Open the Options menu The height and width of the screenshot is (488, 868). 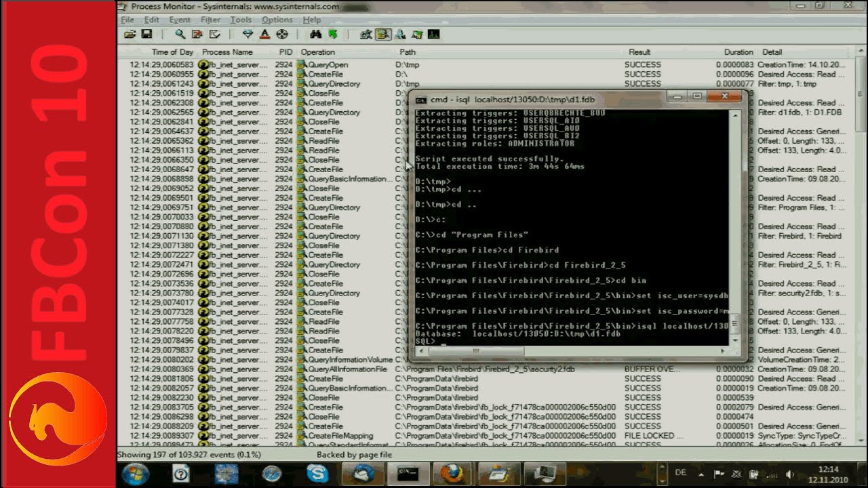tap(277, 20)
